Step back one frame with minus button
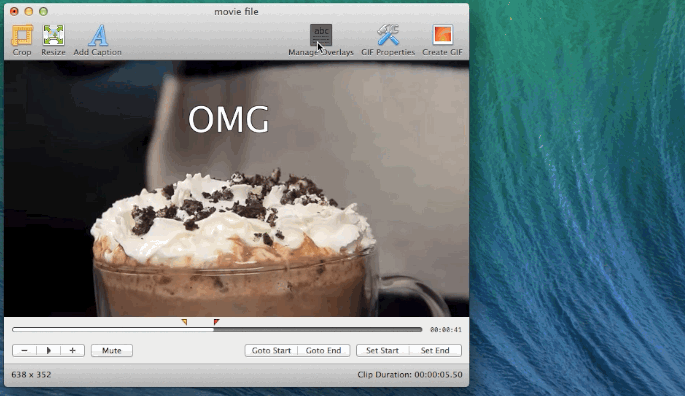This screenshot has width=685, height=396. tap(24, 351)
